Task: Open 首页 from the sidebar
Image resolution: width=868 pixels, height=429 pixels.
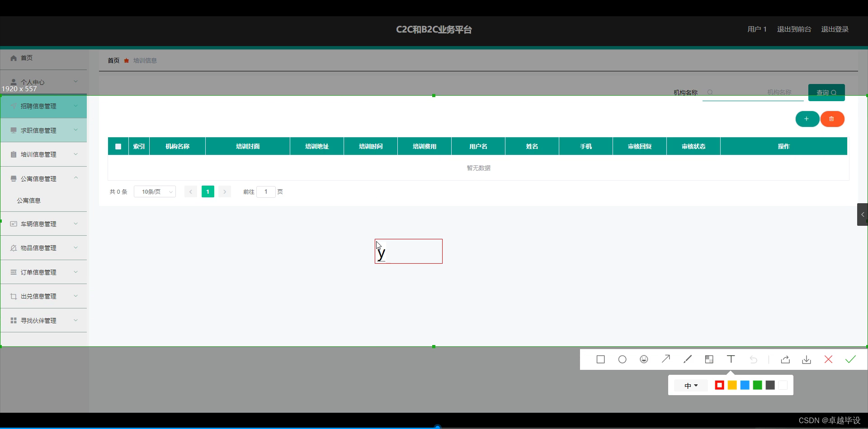Action: (x=26, y=58)
